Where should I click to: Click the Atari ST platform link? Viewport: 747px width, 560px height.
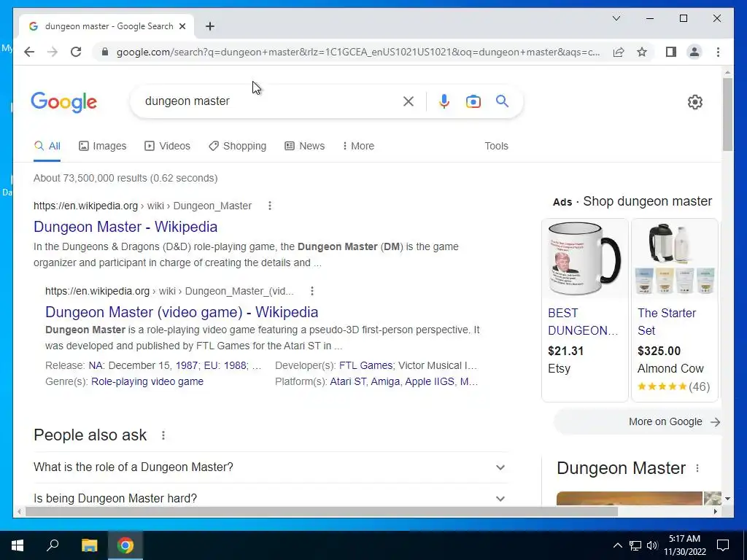[x=348, y=381]
